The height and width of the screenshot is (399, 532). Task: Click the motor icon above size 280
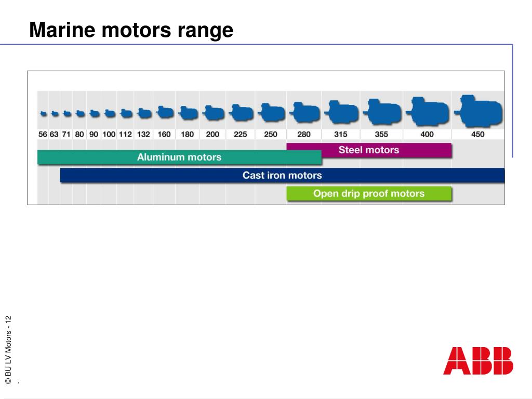click(x=304, y=112)
